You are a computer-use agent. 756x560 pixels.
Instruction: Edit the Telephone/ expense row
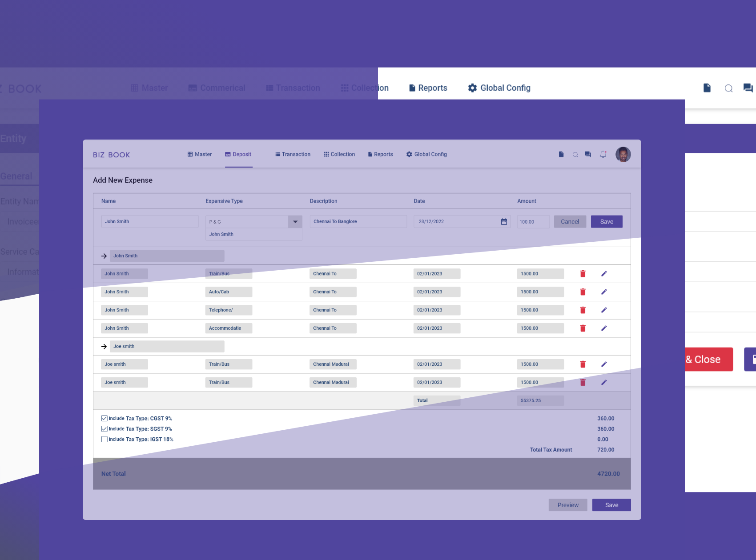click(x=604, y=310)
